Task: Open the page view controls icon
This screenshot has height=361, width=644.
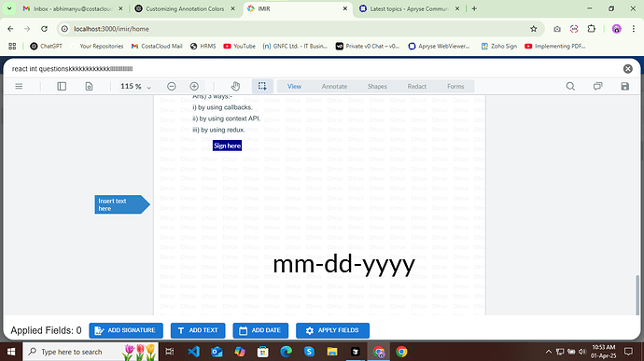Action: point(89,86)
